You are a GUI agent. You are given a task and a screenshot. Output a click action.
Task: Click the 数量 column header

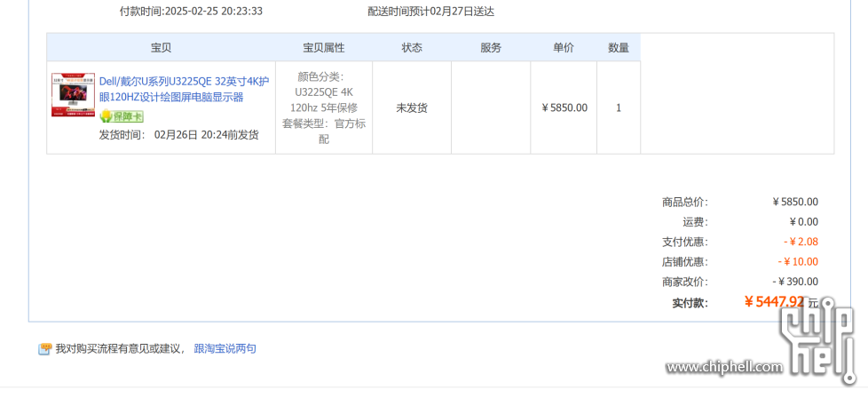click(x=619, y=48)
